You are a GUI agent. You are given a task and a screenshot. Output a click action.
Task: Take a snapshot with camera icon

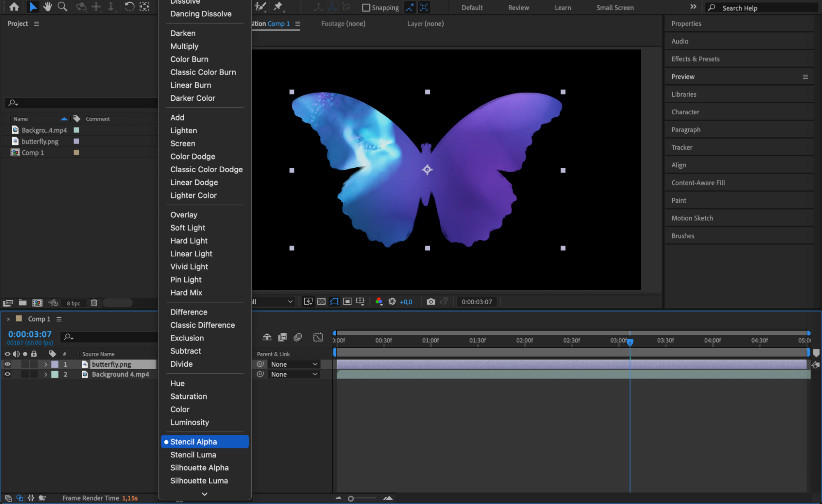[431, 302]
